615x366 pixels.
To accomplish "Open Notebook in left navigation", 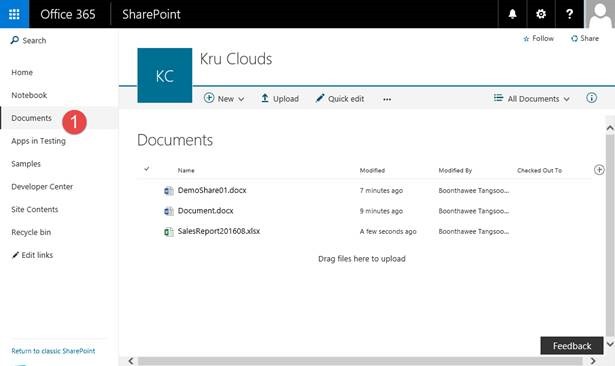I will [29, 95].
